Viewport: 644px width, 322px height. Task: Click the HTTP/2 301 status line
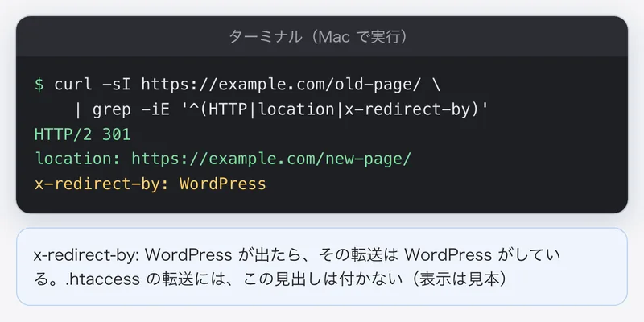click(x=83, y=134)
